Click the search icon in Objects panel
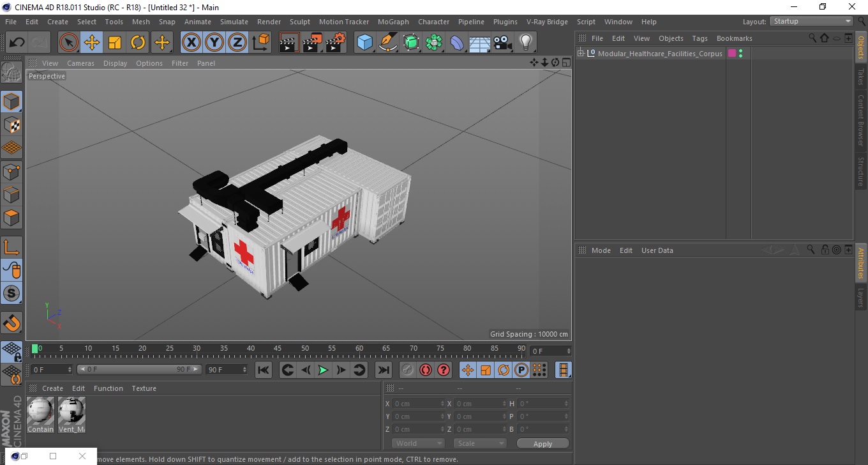Viewport: 868px width, 465px height. pyautogui.click(x=812, y=38)
